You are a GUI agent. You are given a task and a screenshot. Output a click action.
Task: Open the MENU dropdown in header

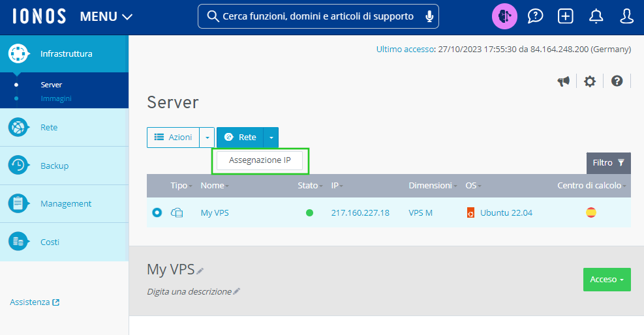click(x=106, y=16)
